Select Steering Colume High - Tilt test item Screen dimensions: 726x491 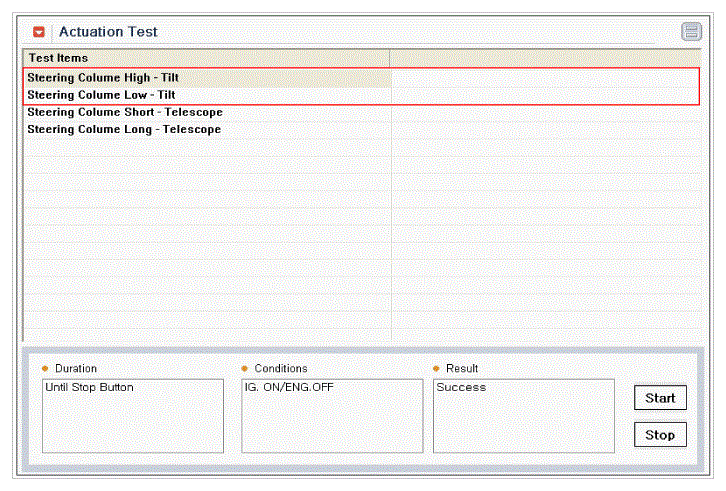103,77
